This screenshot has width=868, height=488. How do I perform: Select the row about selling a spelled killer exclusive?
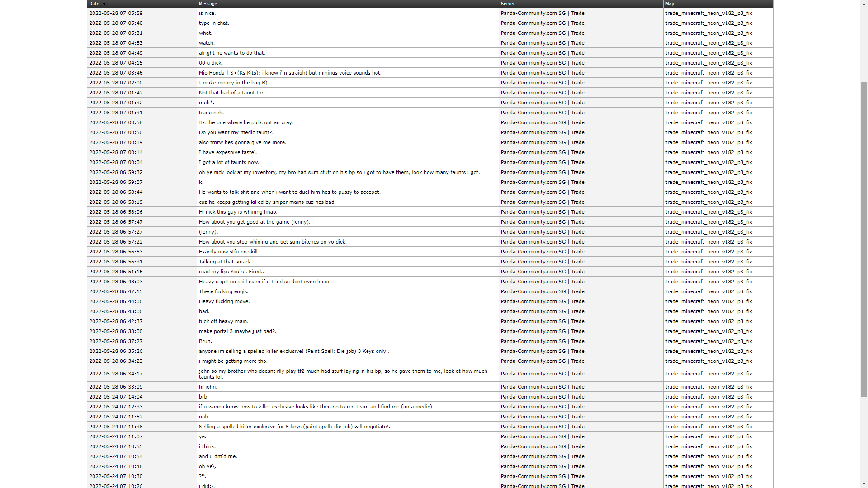pos(294,351)
